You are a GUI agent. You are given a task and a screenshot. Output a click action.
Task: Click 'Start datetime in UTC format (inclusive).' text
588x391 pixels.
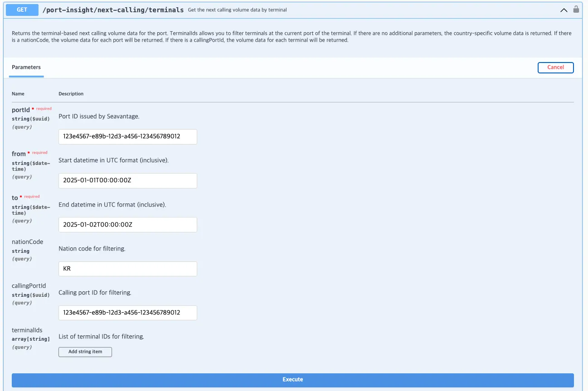click(x=113, y=160)
